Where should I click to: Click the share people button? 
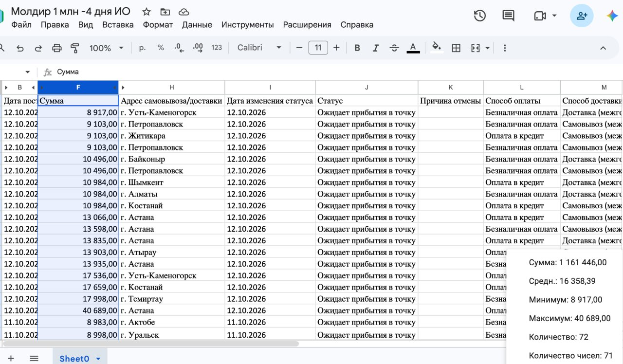click(x=582, y=16)
